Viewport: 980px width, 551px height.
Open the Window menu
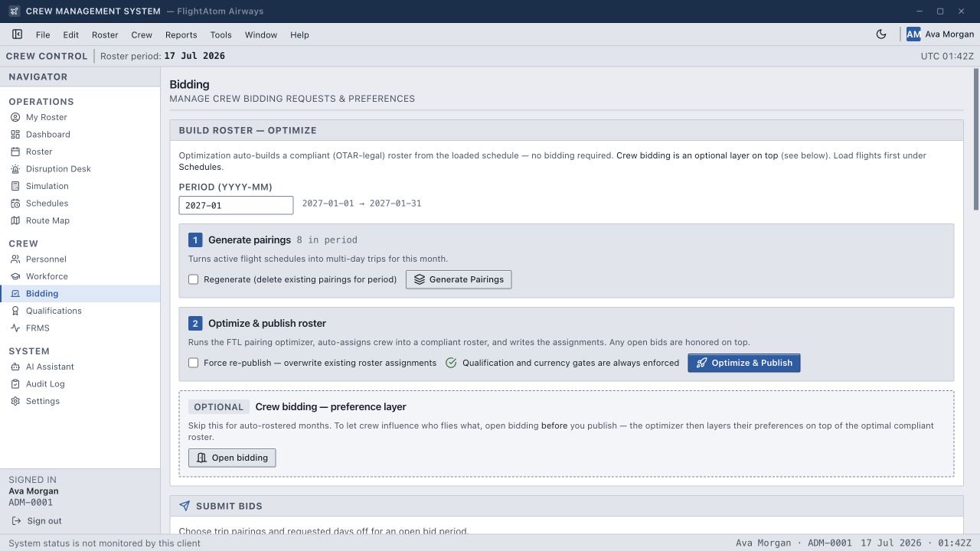[261, 34]
